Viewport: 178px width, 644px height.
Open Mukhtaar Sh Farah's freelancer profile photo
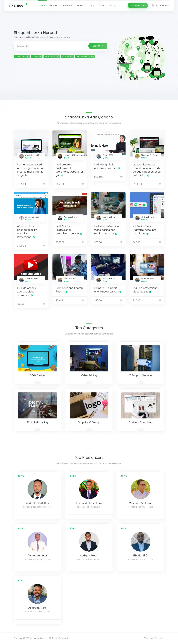pyautogui.click(x=140, y=489)
